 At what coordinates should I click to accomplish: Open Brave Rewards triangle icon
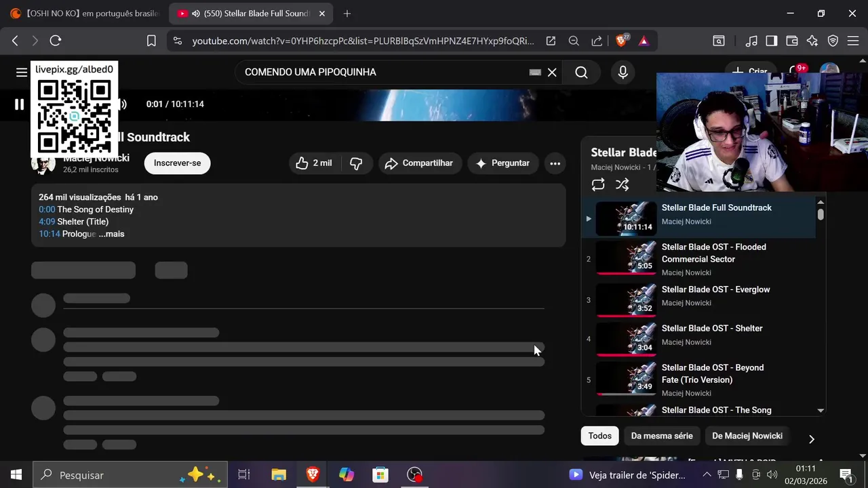644,41
